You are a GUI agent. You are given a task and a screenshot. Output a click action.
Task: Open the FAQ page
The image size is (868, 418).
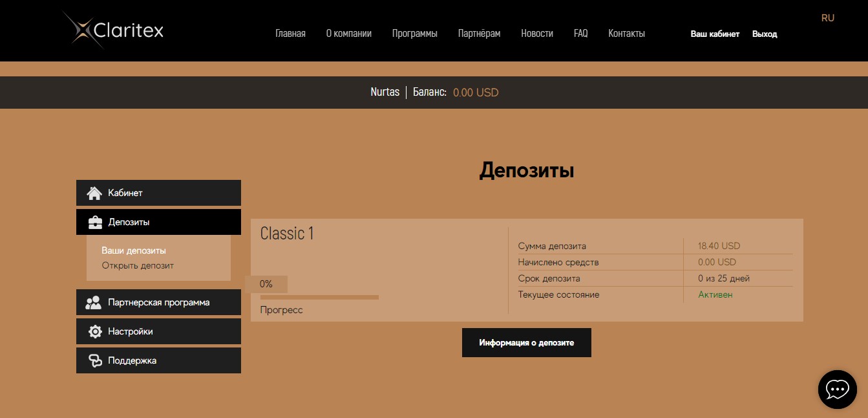click(x=580, y=34)
